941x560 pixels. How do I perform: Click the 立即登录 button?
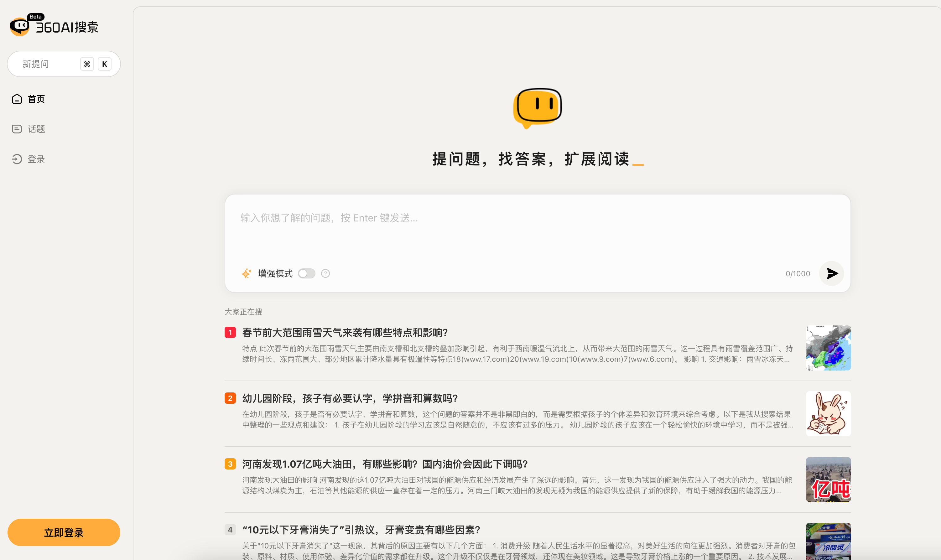64,532
